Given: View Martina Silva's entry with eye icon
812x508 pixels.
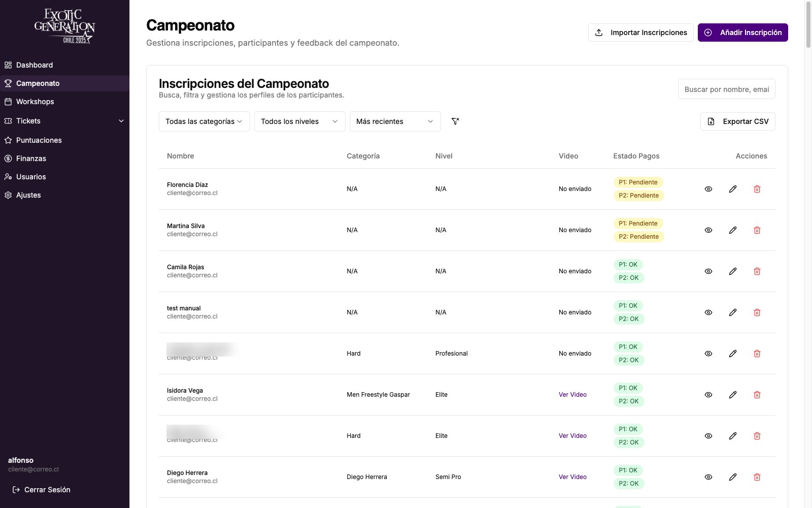Looking at the screenshot, I should tap(708, 230).
